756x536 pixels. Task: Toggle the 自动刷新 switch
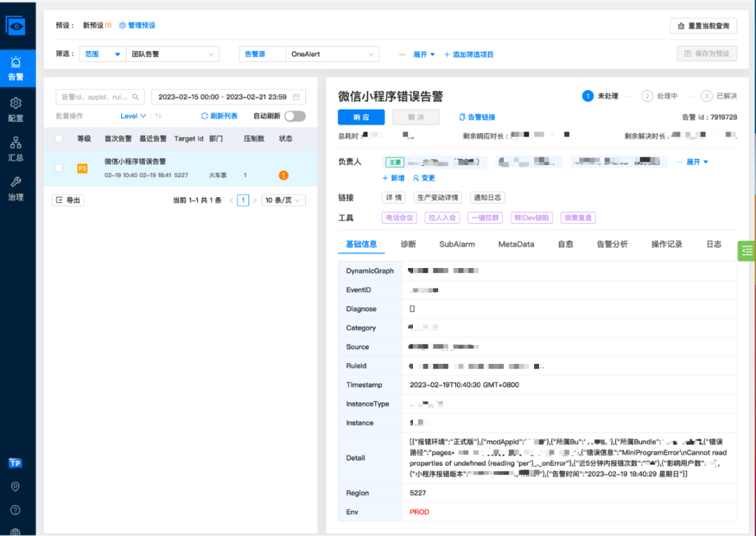[295, 116]
